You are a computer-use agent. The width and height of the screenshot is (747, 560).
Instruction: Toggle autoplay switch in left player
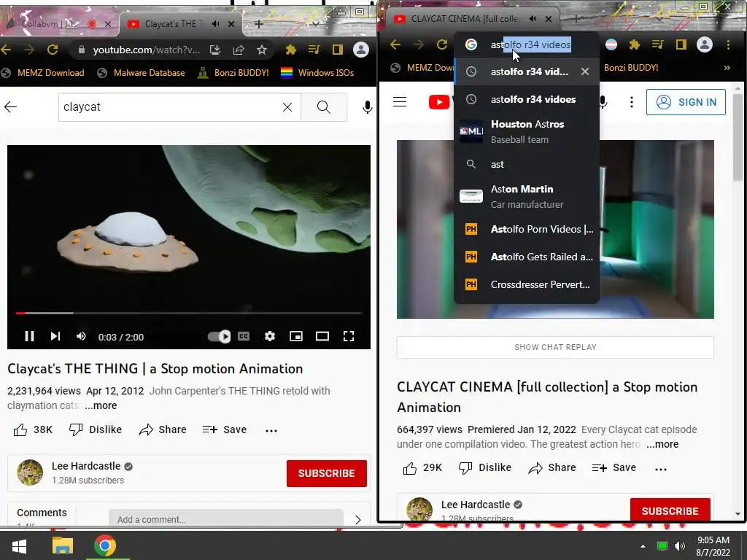219,337
